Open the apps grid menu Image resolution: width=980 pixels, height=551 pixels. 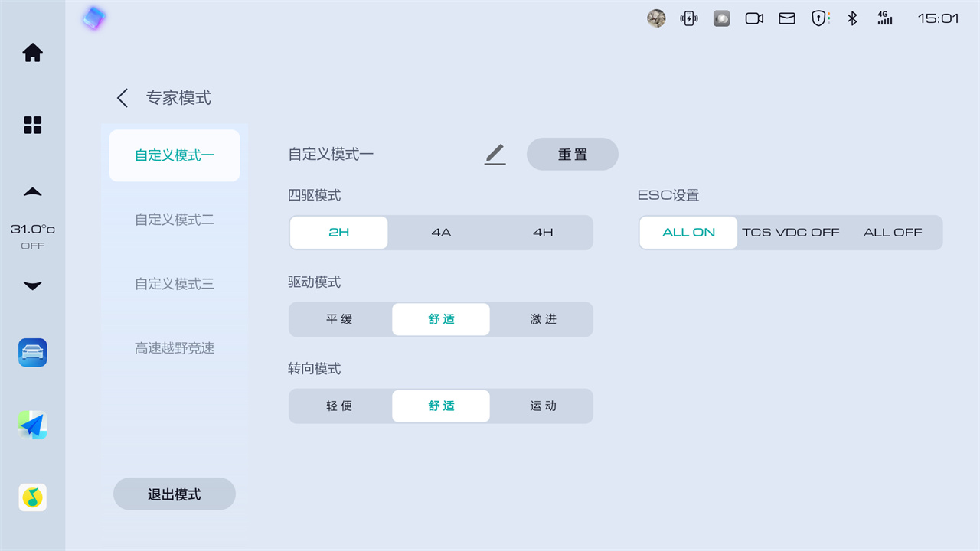tap(32, 126)
